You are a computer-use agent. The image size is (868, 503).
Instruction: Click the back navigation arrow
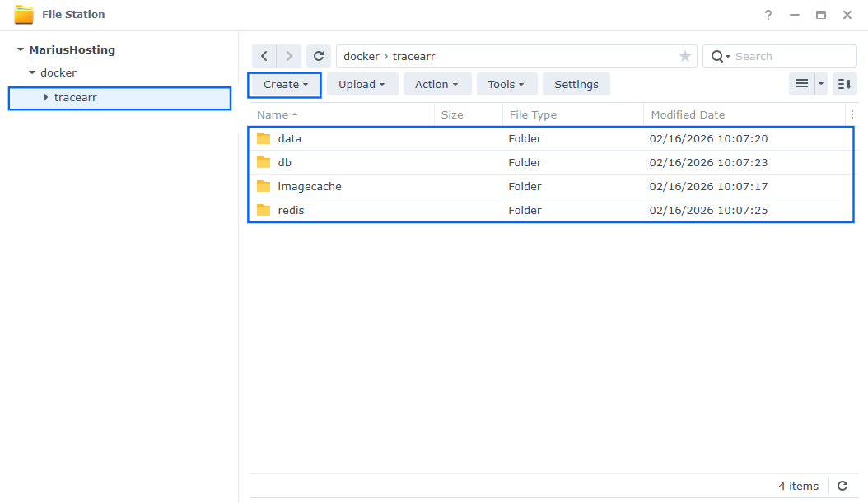(264, 55)
